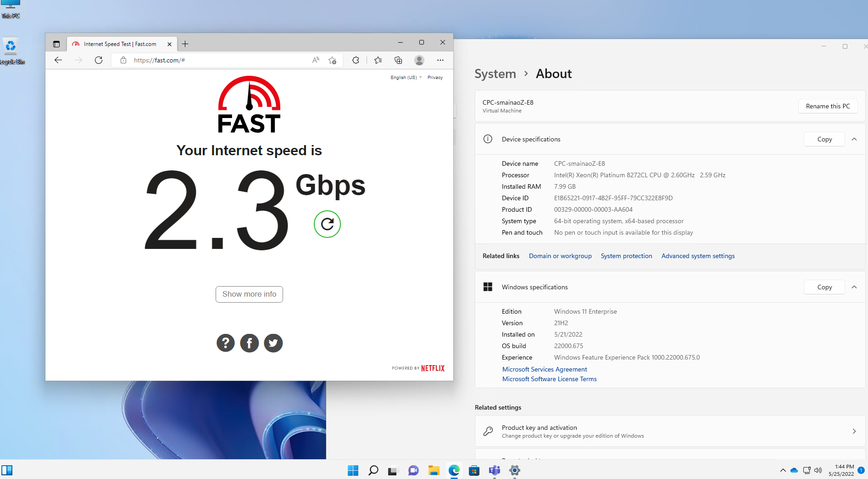
Task: View site information lock icon
Action: click(x=123, y=60)
